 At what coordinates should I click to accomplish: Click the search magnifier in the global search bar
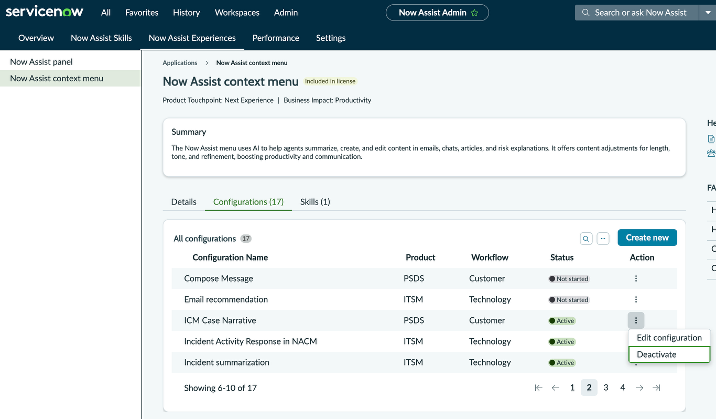[585, 13]
